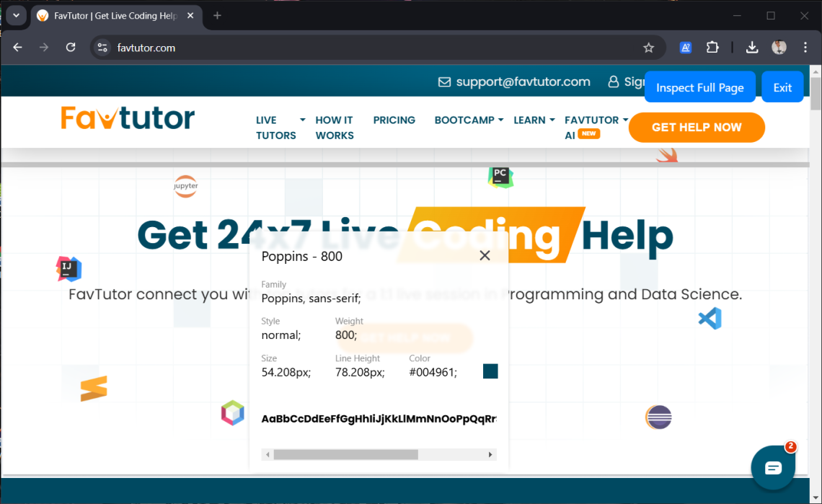The width and height of the screenshot is (822, 504).
Task: Open the browser Downloads icon
Action: click(752, 47)
